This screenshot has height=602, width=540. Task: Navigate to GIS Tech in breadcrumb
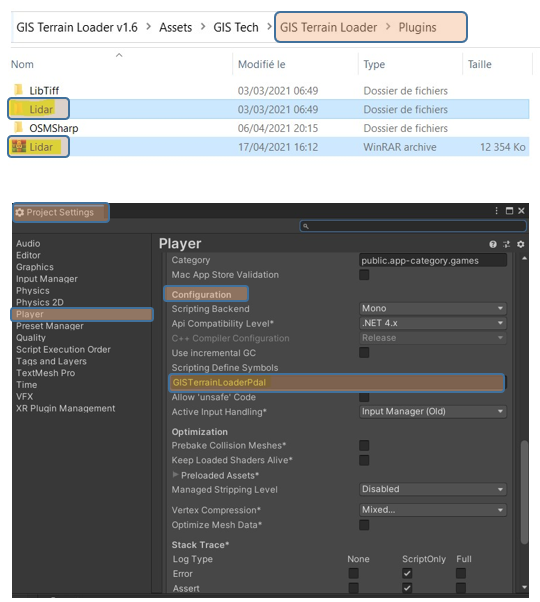click(x=236, y=27)
